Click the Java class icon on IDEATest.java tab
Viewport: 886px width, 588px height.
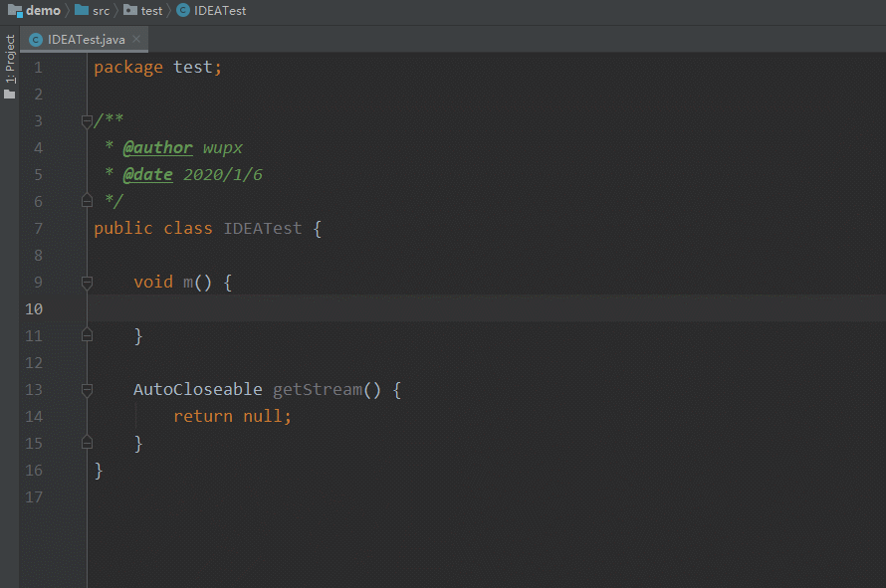[x=36, y=40]
